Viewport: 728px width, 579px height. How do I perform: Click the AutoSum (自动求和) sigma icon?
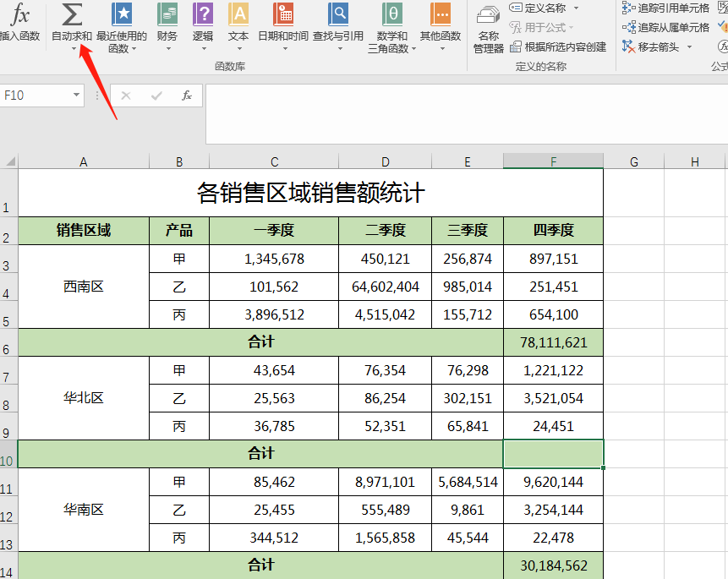(x=73, y=14)
